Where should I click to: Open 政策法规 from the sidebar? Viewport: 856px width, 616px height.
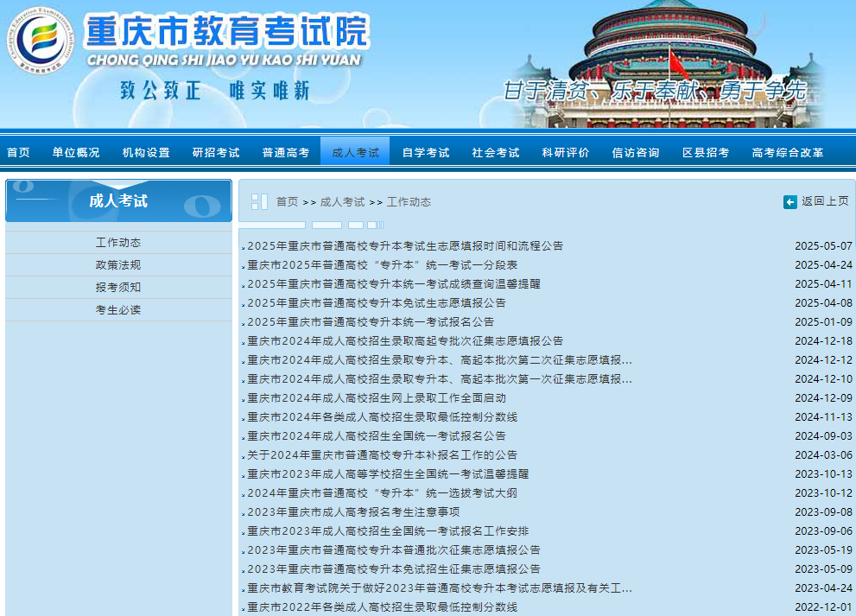tap(118, 264)
